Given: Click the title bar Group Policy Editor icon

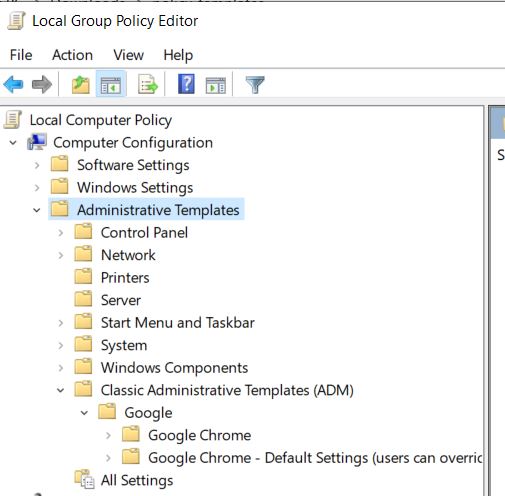Looking at the screenshot, I should (16, 21).
